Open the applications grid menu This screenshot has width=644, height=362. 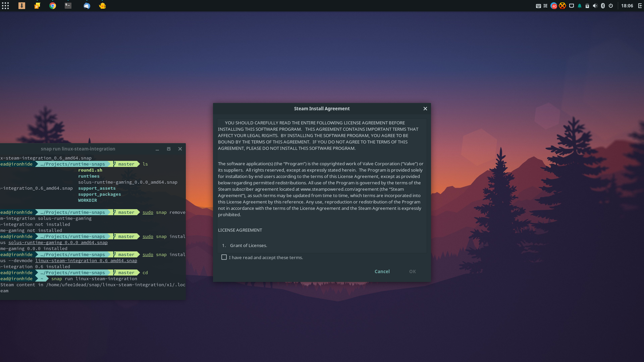point(5,6)
